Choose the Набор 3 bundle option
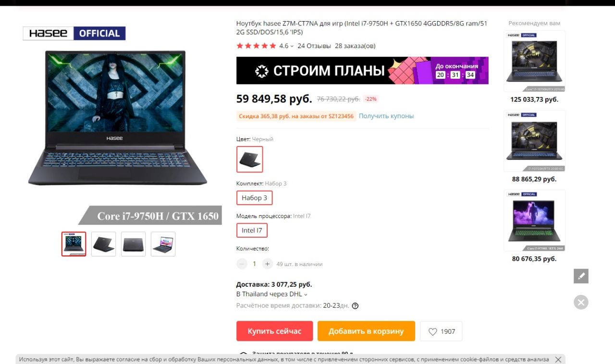615x364 pixels. 255,198
